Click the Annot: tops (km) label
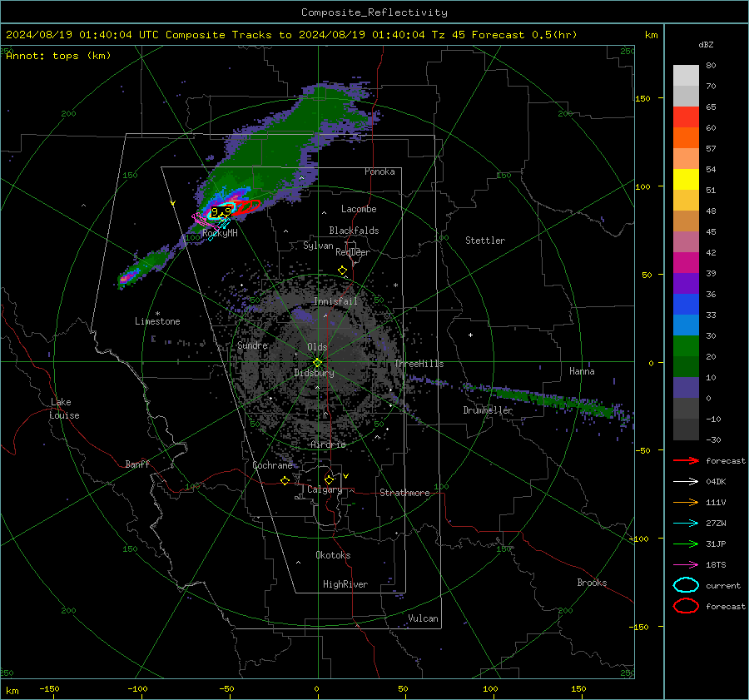749x700 pixels. 58,56
